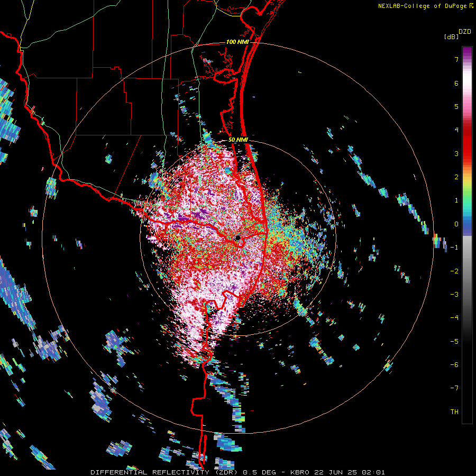Image resolution: width=476 pixels, height=476 pixels.
Task: Click the TH label on the legend
Action: (x=454, y=411)
